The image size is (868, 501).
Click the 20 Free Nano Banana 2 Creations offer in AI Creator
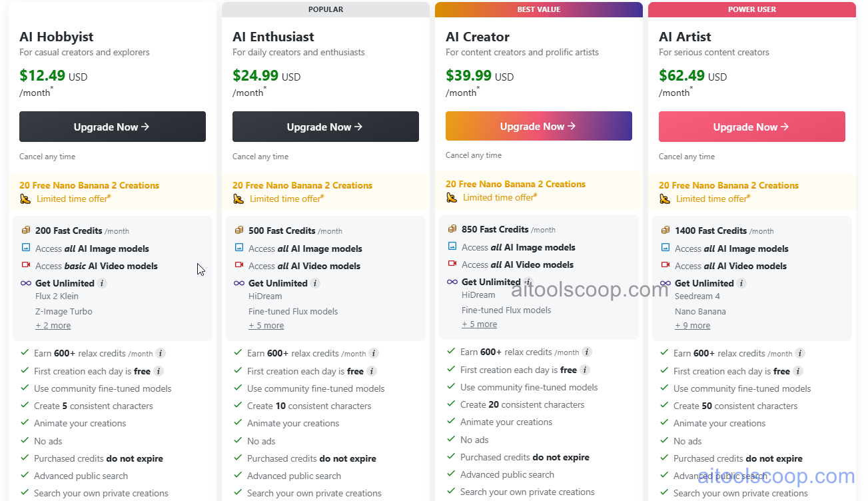pos(515,184)
